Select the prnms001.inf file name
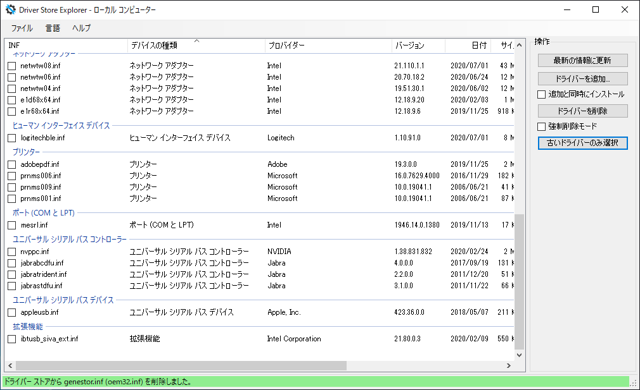Image resolution: width=640 pixels, height=390 pixels. [x=41, y=199]
